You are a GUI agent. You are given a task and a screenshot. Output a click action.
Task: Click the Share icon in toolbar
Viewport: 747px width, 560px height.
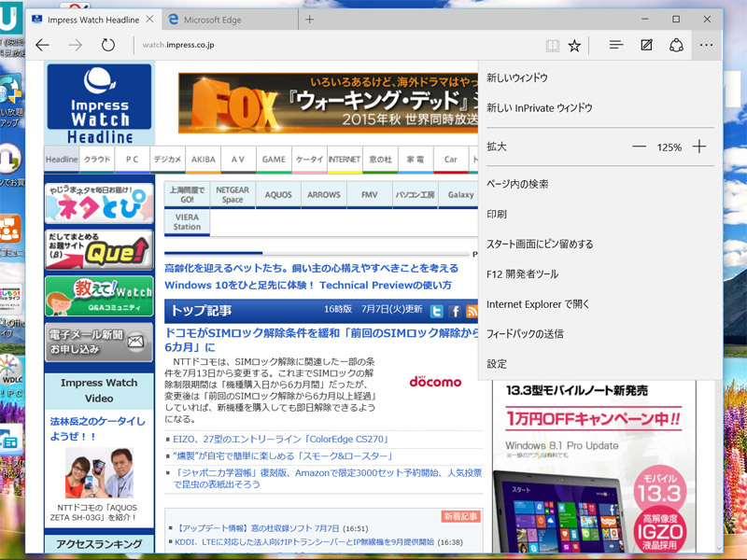[676, 45]
